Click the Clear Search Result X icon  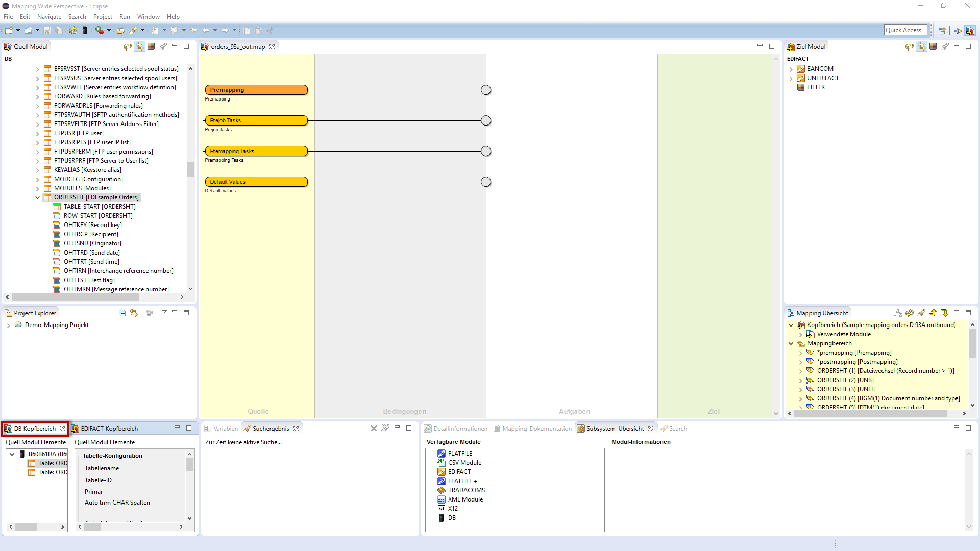(374, 429)
